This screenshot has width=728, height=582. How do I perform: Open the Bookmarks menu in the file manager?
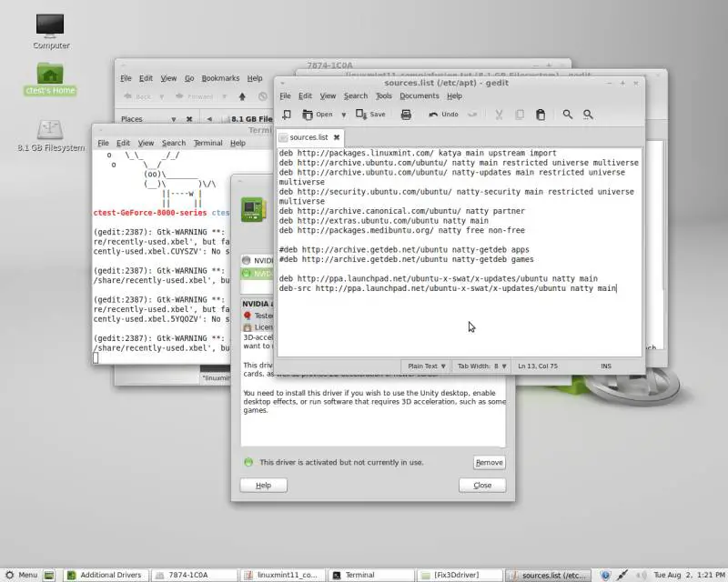pyautogui.click(x=220, y=78)
